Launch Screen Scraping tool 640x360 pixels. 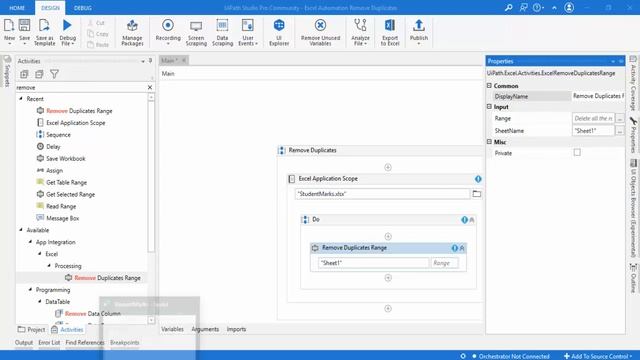coord(196,31)
